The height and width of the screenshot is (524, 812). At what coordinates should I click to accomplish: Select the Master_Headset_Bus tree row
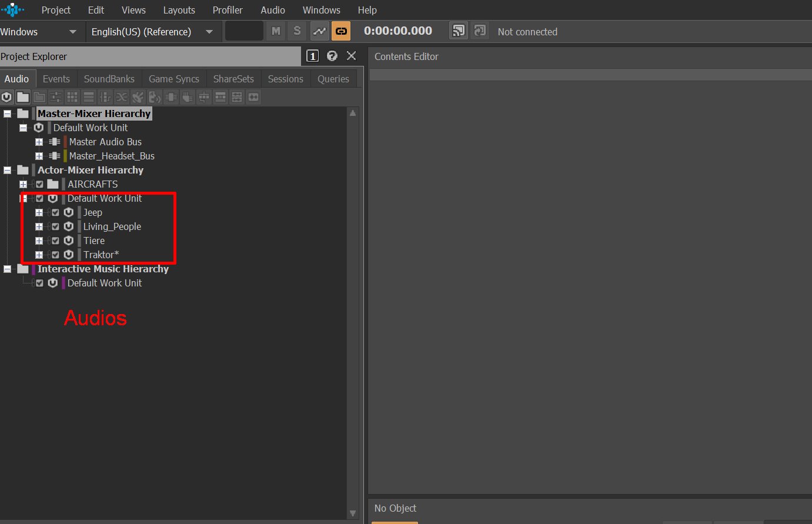[112, 156]
